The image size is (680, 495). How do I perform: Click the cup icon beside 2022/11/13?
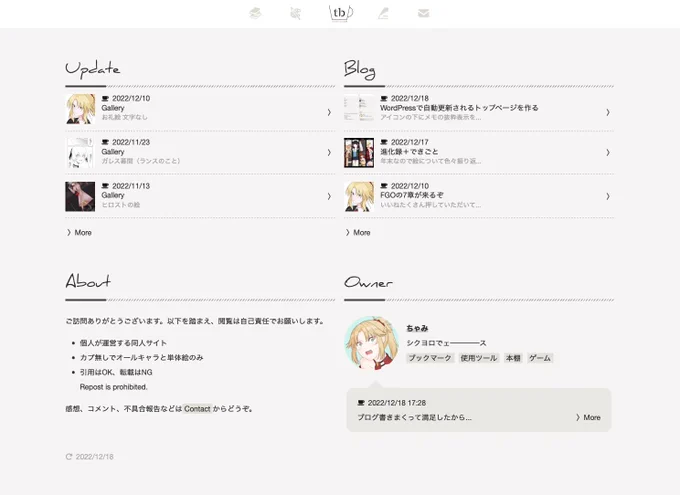[105, 186]
